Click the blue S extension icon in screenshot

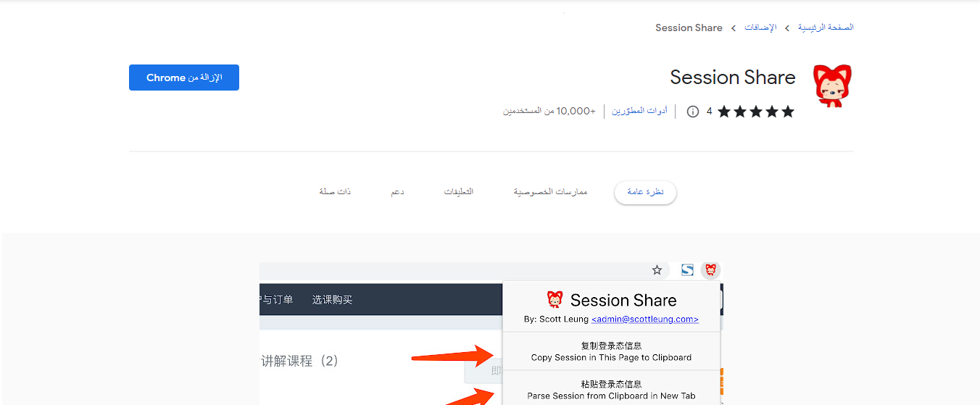tap(687, 270)
